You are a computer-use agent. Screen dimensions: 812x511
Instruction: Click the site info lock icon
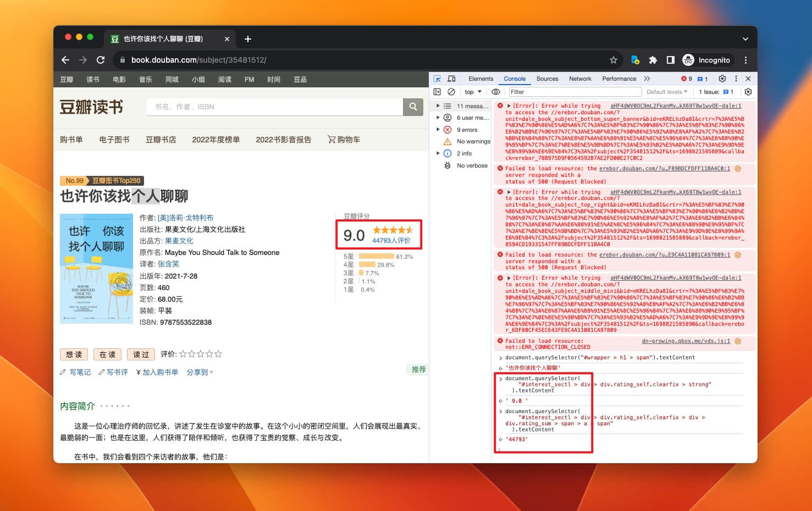[x=121, y=60]
